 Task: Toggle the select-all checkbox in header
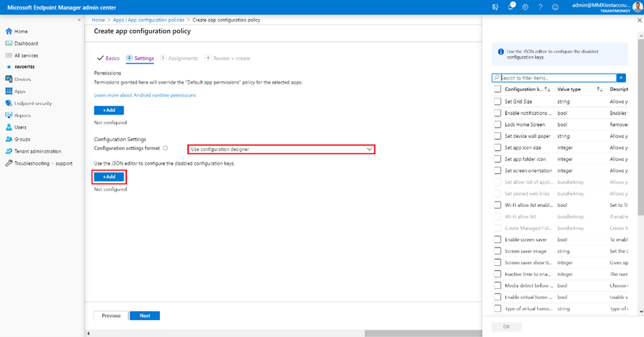[x=498, y=89]
